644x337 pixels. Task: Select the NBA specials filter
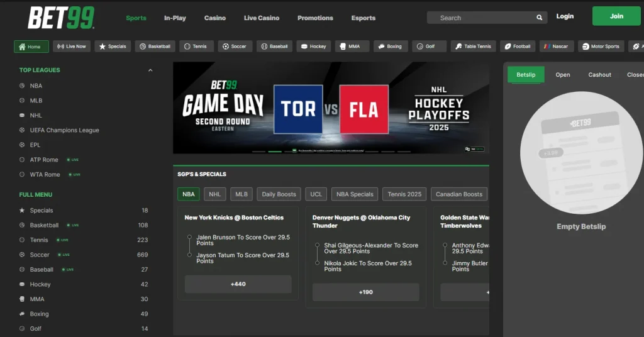point(189,194)
